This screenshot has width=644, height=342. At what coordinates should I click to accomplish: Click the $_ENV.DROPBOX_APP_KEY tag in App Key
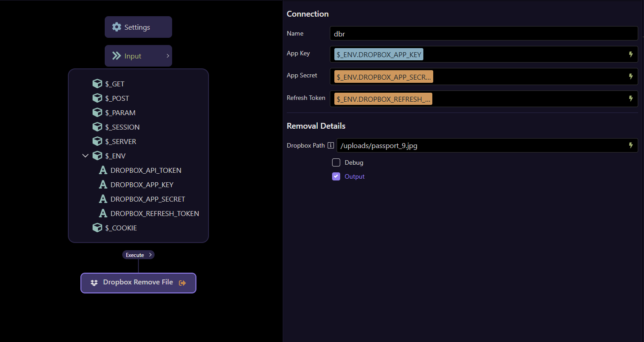point(378,54)
